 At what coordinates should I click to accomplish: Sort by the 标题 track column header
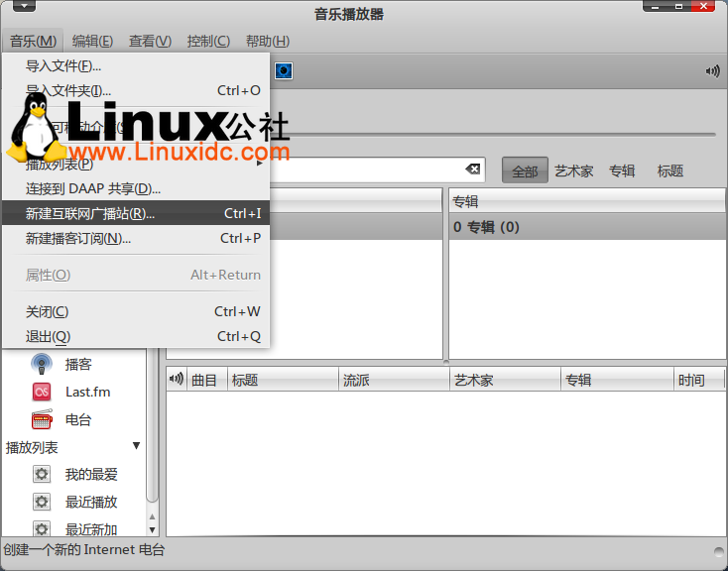pos(284,380)
